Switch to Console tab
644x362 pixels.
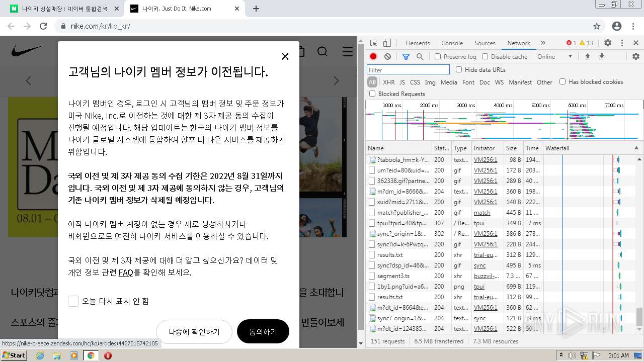tap(452, 43)
